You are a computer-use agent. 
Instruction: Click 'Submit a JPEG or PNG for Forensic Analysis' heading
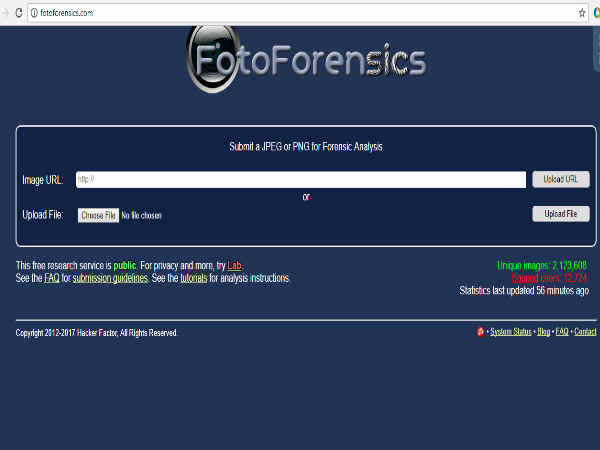click(x=306, y=147)
